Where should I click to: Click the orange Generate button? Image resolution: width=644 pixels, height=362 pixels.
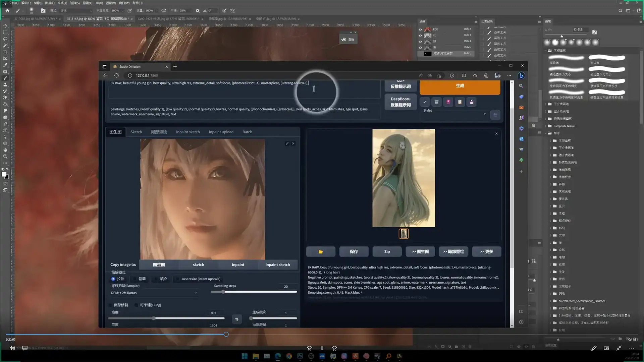[460, 86]
